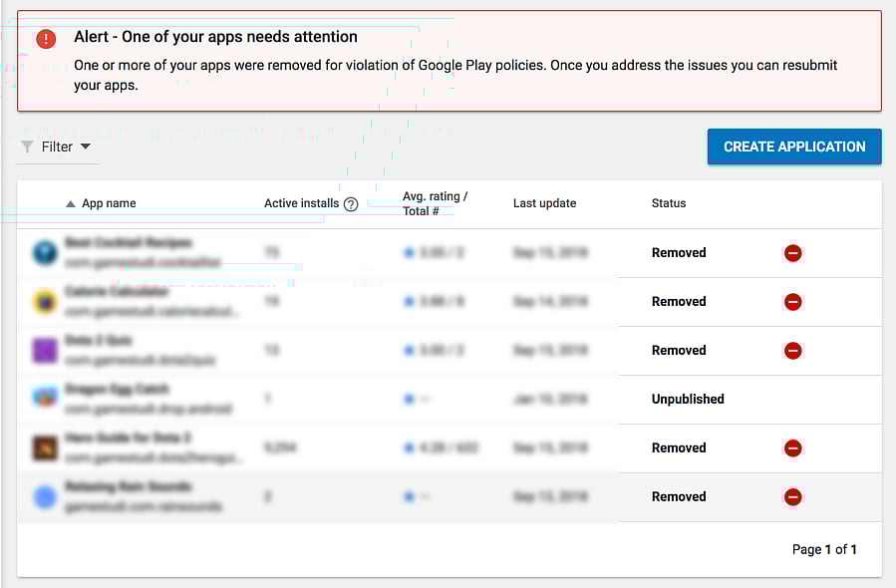896x588 pixels.
Task: Click the sort arrow beside App name
Action: [70, 204]
